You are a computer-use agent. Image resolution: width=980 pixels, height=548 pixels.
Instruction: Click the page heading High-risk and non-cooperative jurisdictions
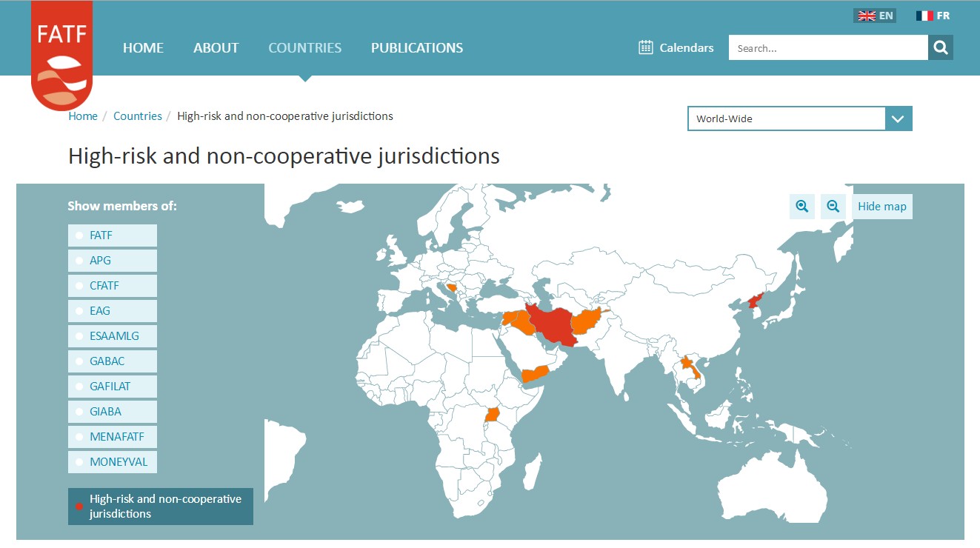[x=284, y=156]
